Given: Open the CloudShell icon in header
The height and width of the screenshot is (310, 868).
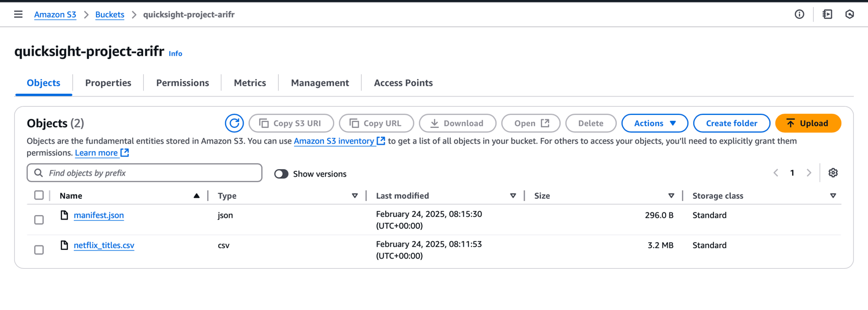Looking at the screenshot, I should click(827, 15).
